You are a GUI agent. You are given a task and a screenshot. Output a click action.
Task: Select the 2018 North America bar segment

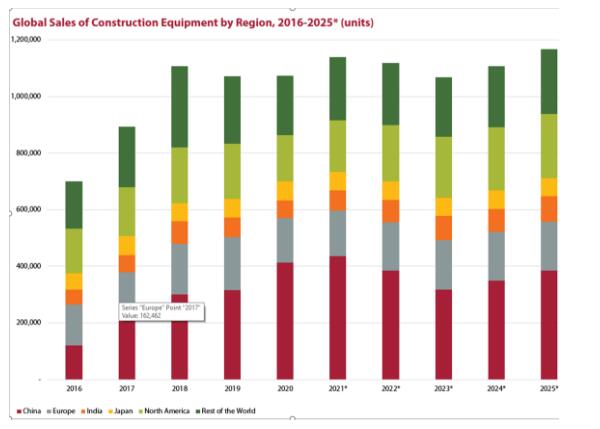(179, 175)
